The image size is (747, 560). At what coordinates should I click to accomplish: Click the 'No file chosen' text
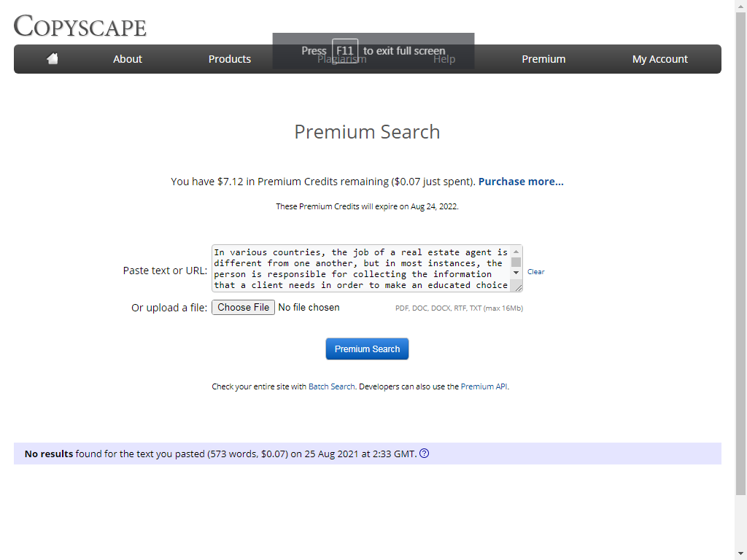[x=309, y=308]
